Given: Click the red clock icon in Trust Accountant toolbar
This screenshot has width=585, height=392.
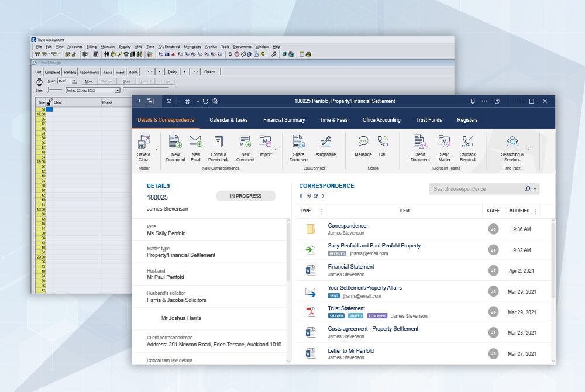Looking at the screenshot, I should (236, 54).
